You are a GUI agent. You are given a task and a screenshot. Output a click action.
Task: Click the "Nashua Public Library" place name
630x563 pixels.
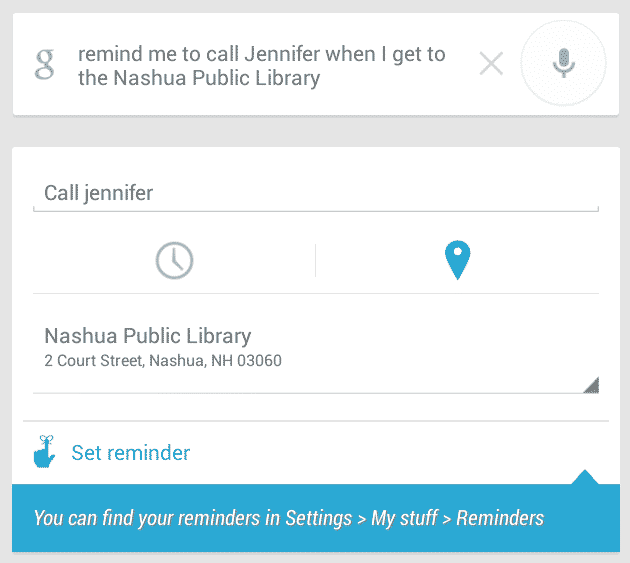click(x=148, y=336)
